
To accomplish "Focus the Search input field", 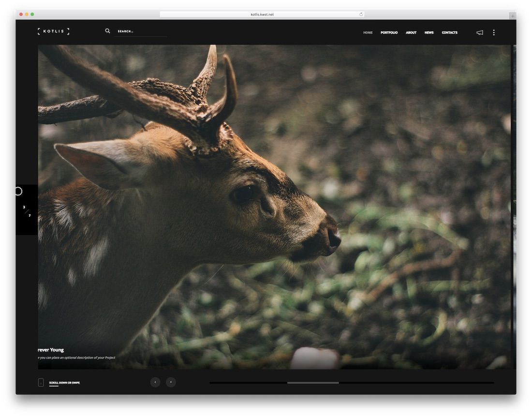I will 140,31.
